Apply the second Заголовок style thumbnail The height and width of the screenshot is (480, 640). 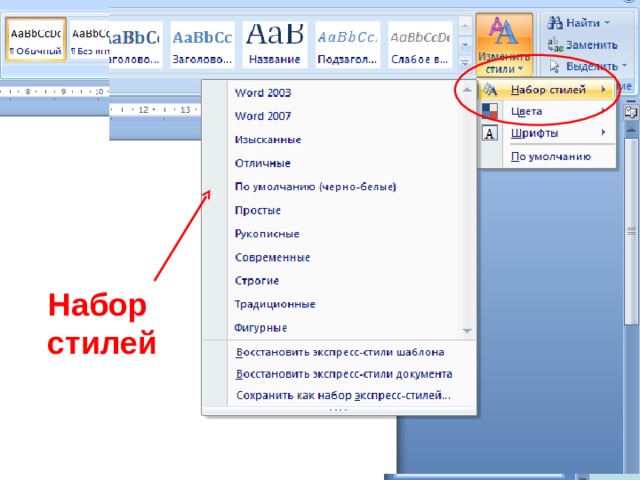[x=202, y=44]
